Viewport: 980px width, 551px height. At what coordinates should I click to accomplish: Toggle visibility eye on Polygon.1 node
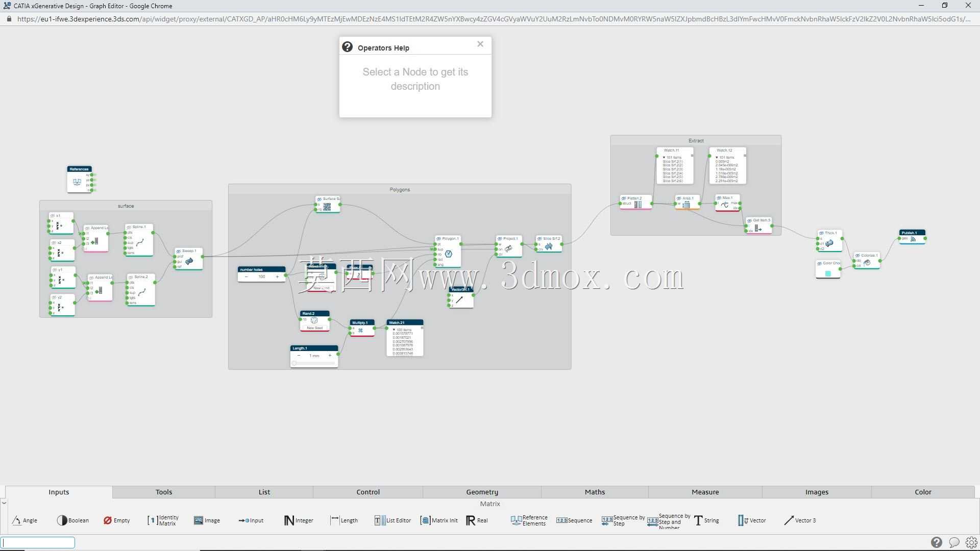coord(438,239)
